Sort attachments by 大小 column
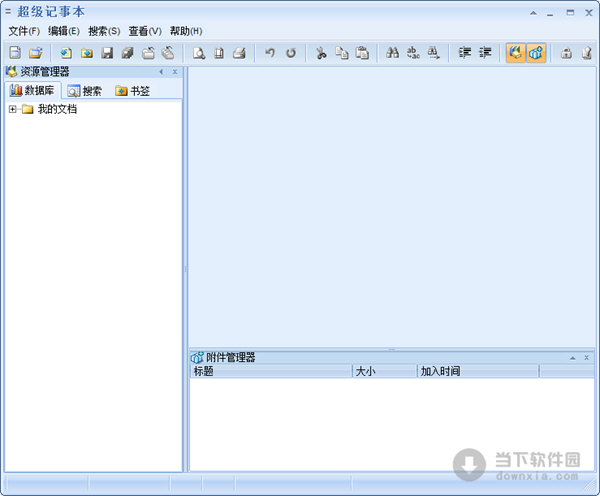The width and height of the screenshot is (600, 496). click(x=385, y=371)
